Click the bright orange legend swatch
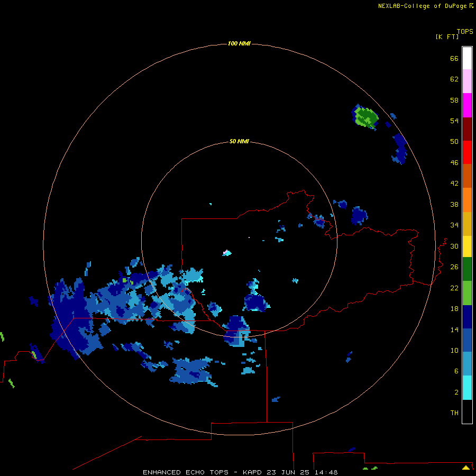This screenshot has height=476, width=476. [x=467, y=200]
